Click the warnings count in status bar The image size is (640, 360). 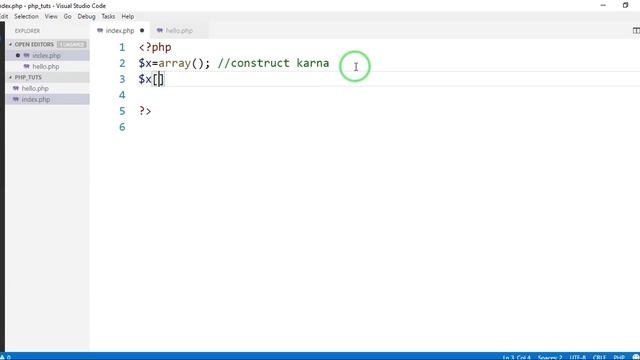(5, 357)
